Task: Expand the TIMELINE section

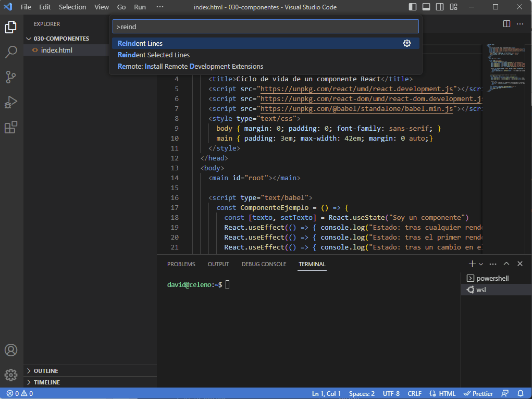Action: 47,382
